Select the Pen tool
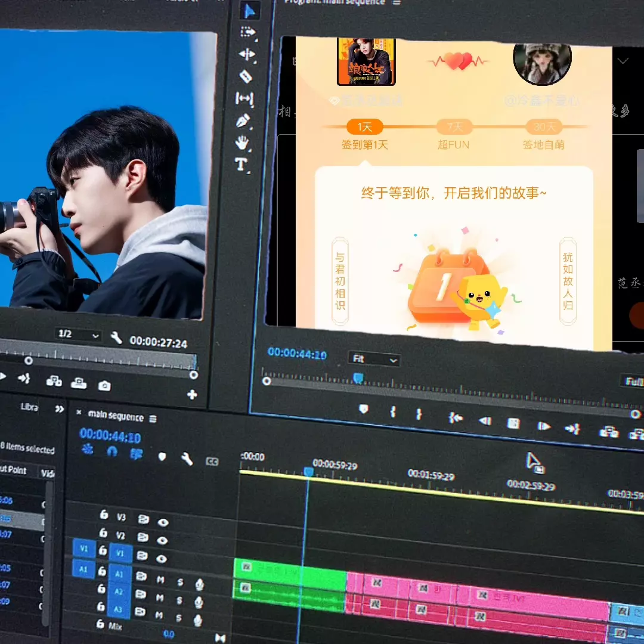644x644 pixels. pyautogui.click(x=243, y=121)
